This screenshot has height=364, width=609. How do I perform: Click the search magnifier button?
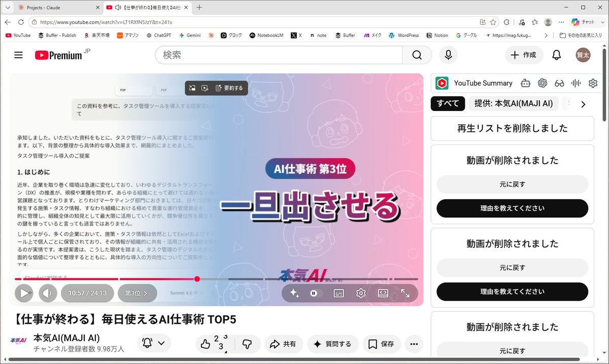tap(417, 55)
